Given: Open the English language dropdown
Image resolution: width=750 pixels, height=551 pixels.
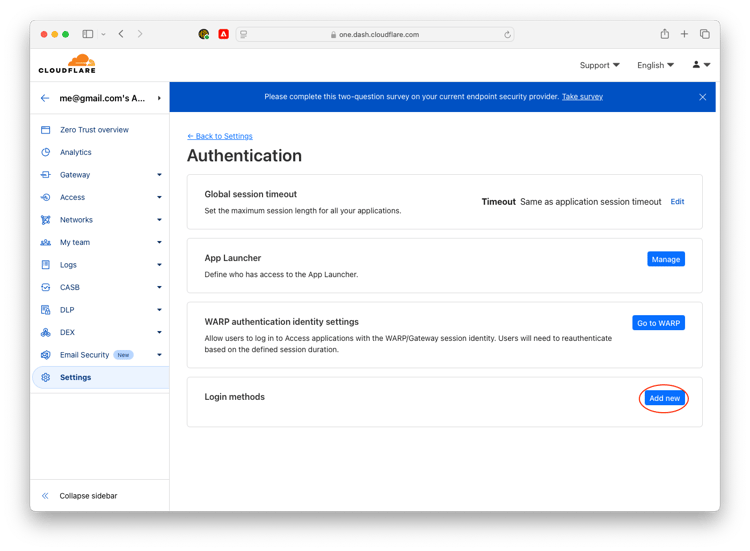Looking at the screenshot, I should pos(655,65).
